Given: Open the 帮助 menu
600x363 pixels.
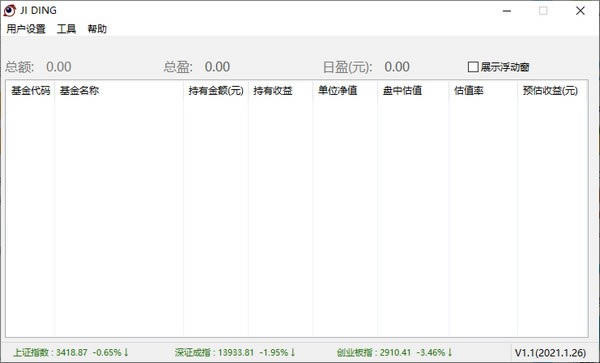Looking at the screenshot, I should pyautogui.click(x=97, y=29).
